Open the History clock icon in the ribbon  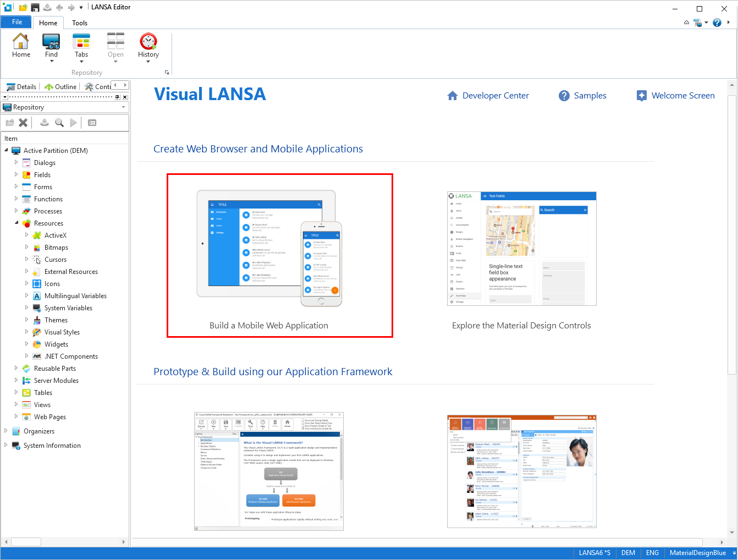(x=148, y=41)
